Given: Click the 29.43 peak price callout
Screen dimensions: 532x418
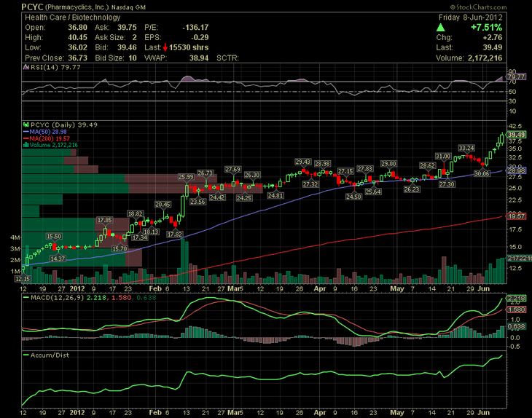Looking at the screenshot, I should coord(302,162).
